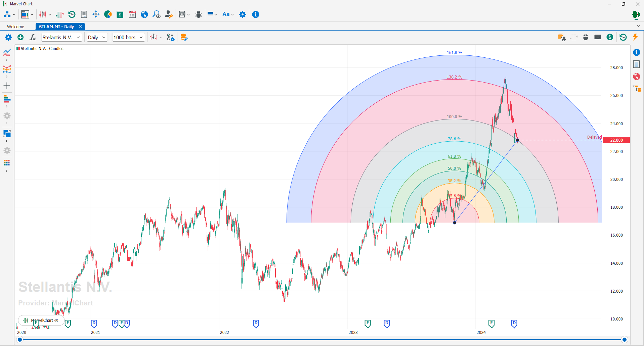The height and width of the screenshot is (346, 644).
Task: Open the pie chart icon in toolbar
Action: click(108, 14)
